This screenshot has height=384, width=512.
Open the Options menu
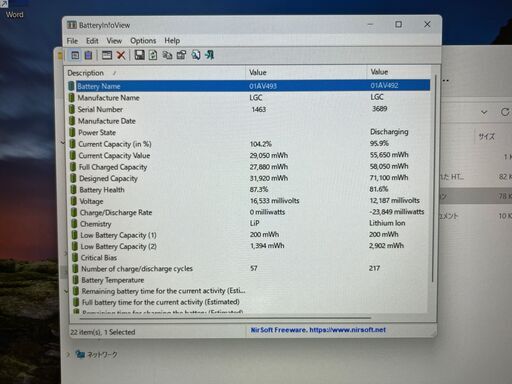point(143,41)
